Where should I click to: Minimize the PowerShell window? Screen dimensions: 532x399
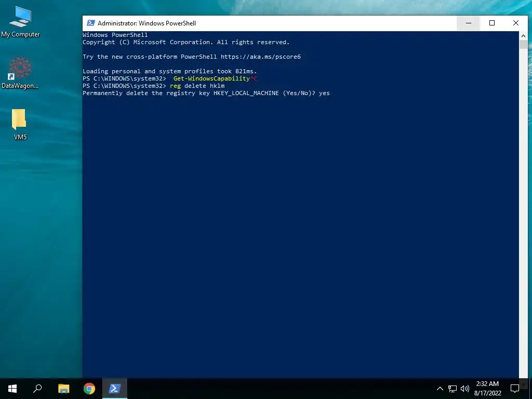coord(469,23)
